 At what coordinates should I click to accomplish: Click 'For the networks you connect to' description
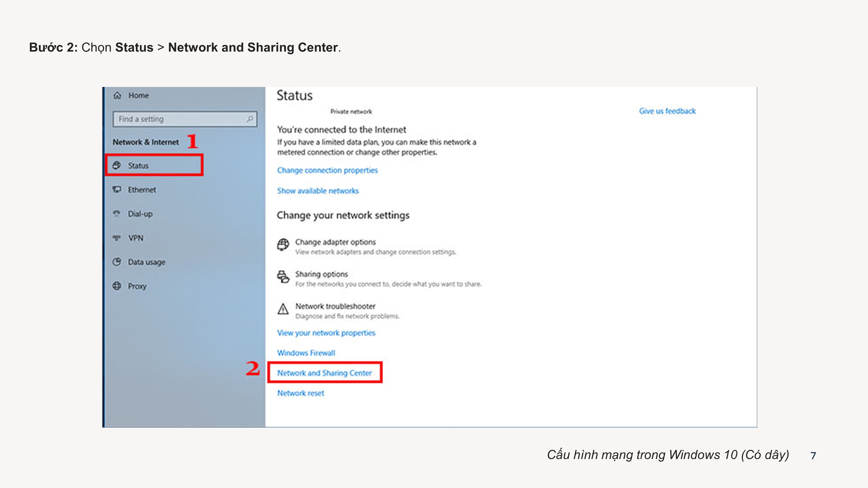(x=388, y=284)
